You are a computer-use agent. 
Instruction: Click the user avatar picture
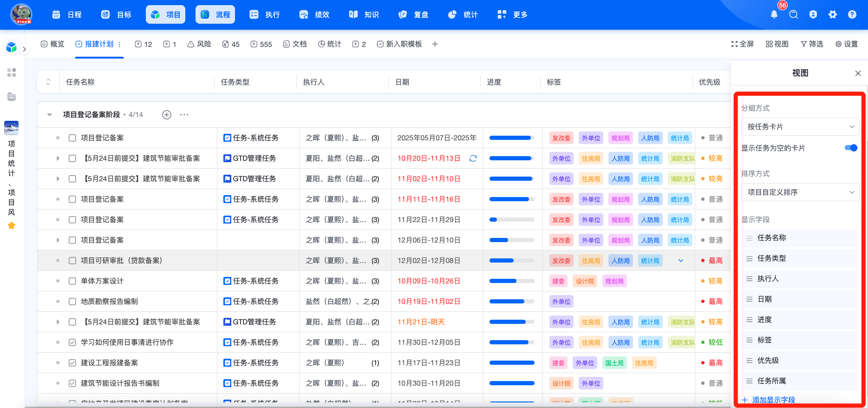pos(21,14)
